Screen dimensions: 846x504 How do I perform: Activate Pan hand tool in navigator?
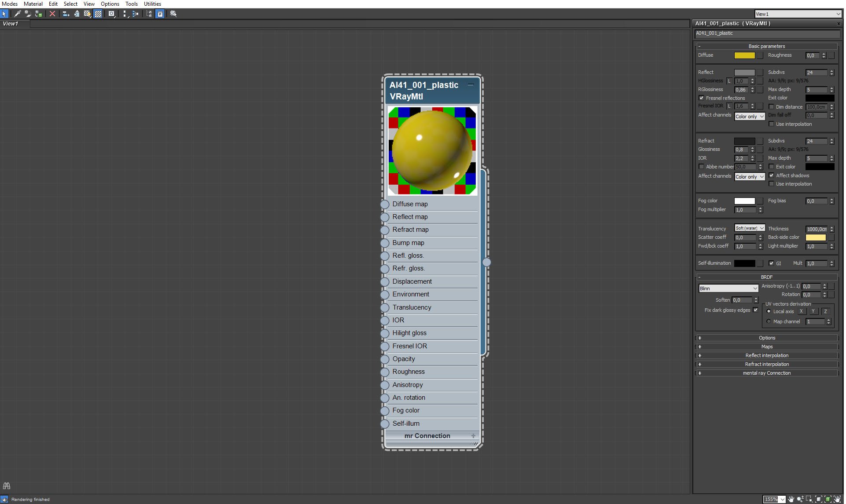791,499
